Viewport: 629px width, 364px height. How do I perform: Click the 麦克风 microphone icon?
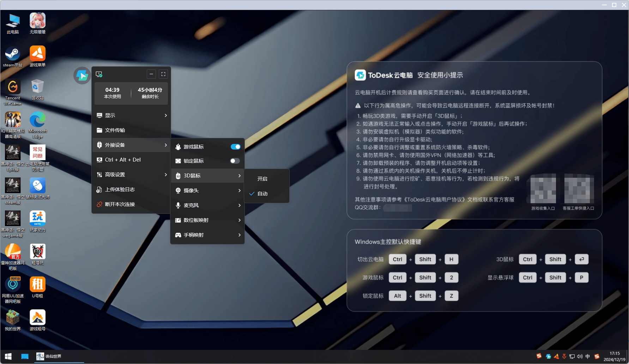[178, 205]
